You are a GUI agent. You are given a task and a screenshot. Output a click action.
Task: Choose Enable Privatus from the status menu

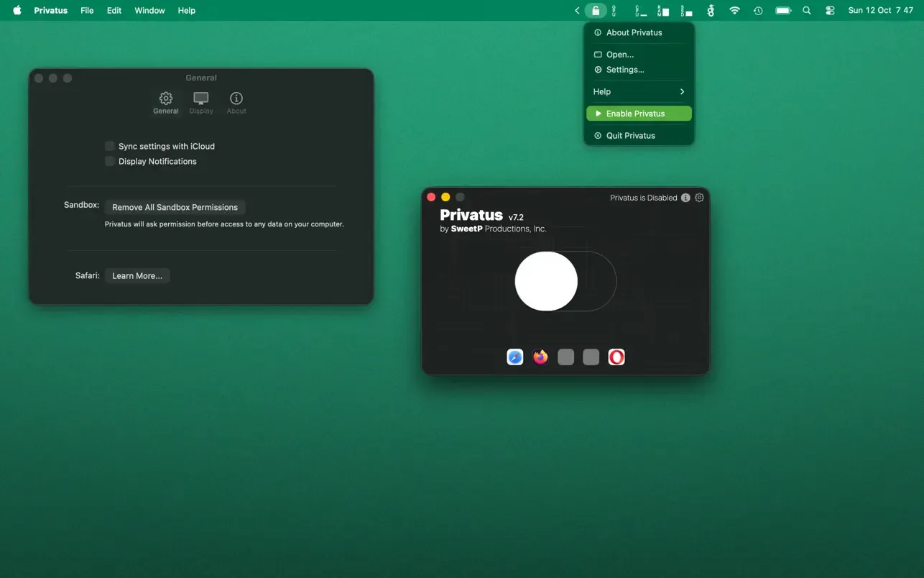tap(639, 114)
